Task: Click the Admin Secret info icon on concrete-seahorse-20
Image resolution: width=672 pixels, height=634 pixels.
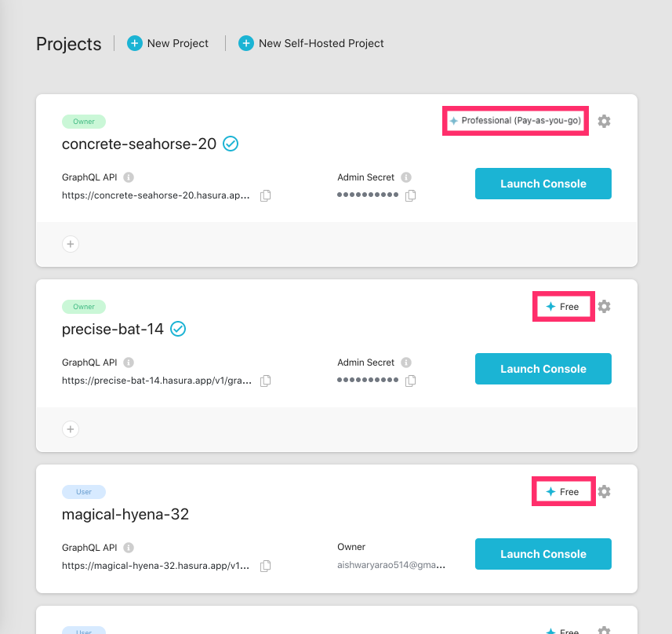Action: [406, 177]
